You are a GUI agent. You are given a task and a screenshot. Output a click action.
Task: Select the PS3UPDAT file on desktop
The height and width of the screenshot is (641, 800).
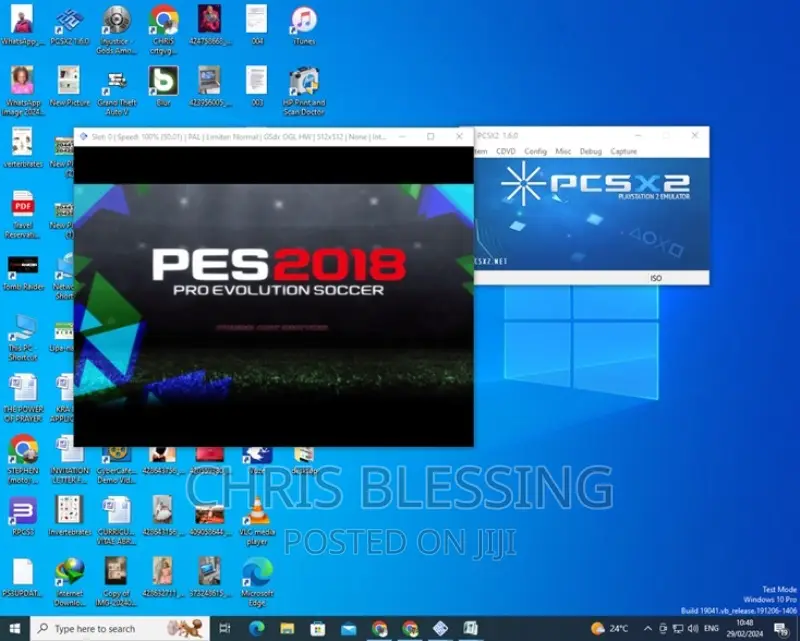(x=22, y=577)
